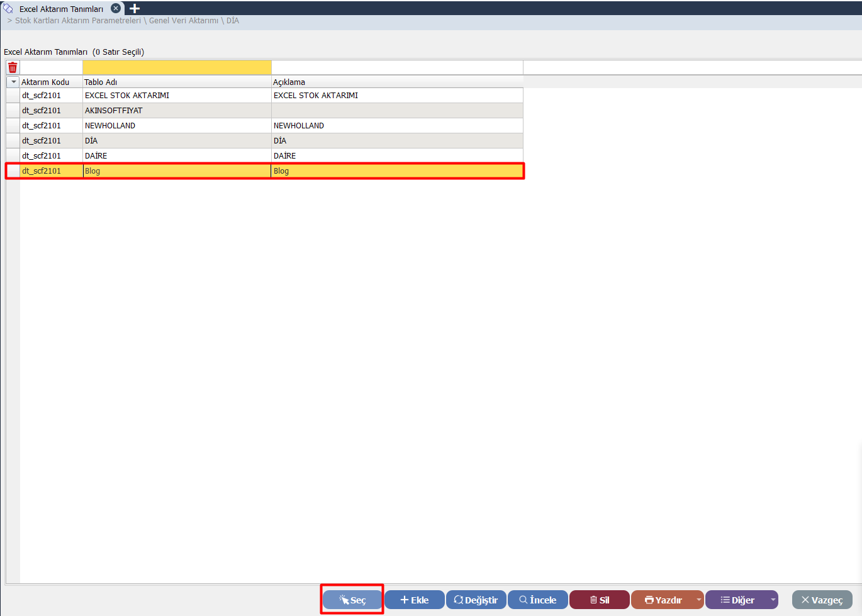Open the Diğer menu button
This screenshot has width=862, height=616.
point(737,600)
